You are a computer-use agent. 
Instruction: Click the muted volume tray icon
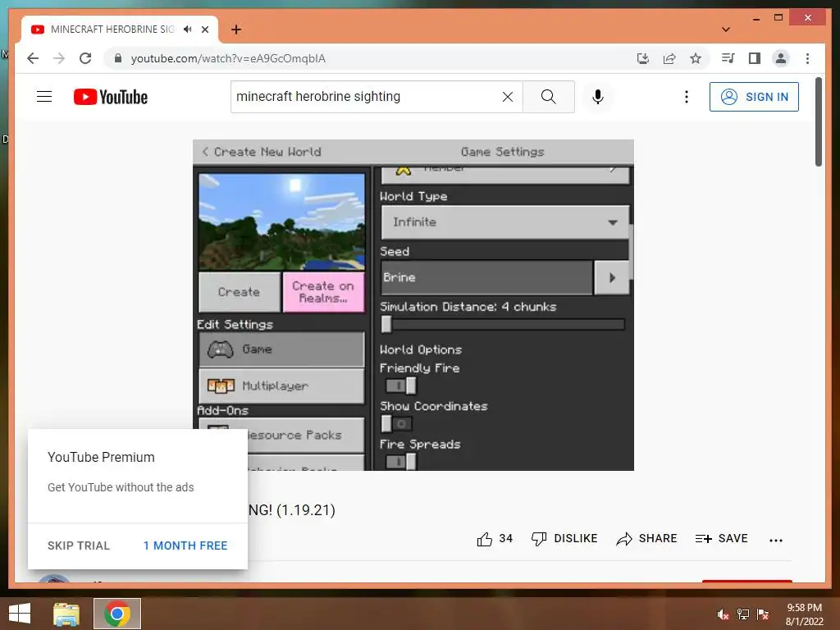(723, 614)
